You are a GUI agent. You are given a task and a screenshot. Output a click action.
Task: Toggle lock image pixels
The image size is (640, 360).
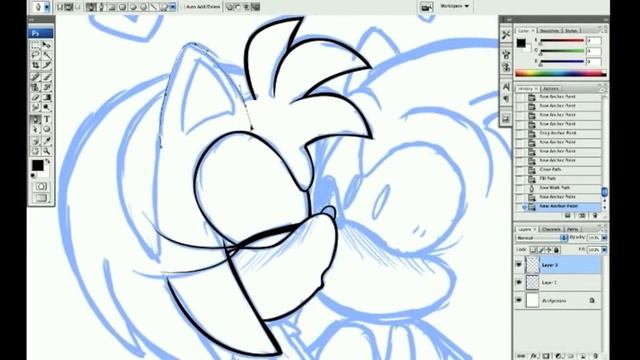click(541, 249)
